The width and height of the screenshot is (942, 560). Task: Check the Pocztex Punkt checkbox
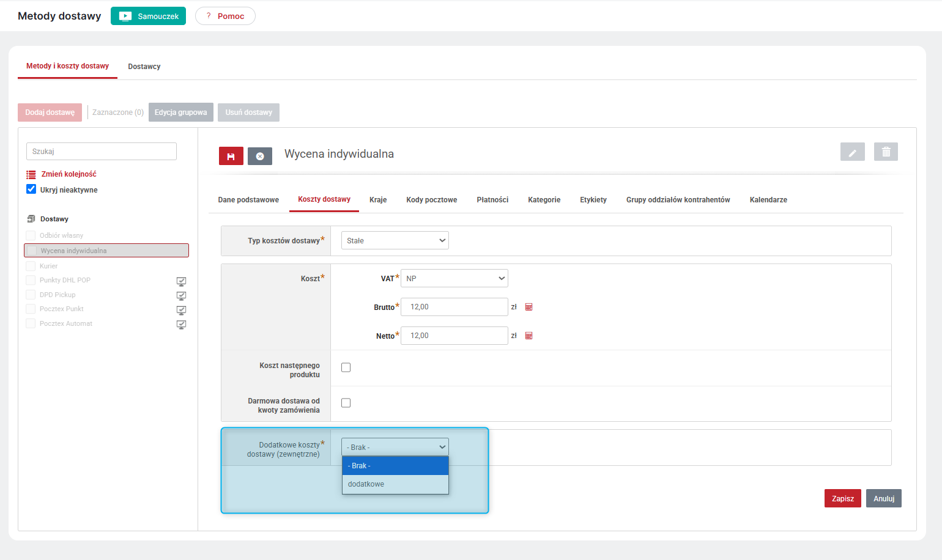coord(31,309)
